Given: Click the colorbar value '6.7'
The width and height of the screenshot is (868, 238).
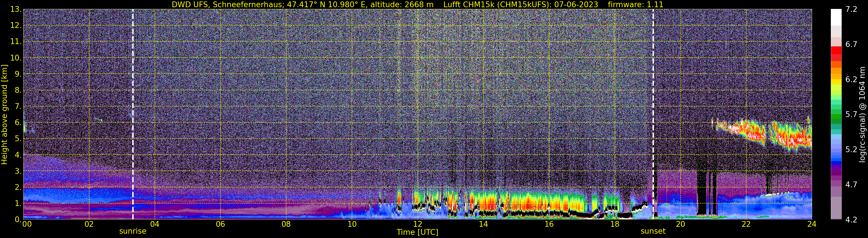Looking at the screenshot, I should pyautogui.click(x=851, y=44).
